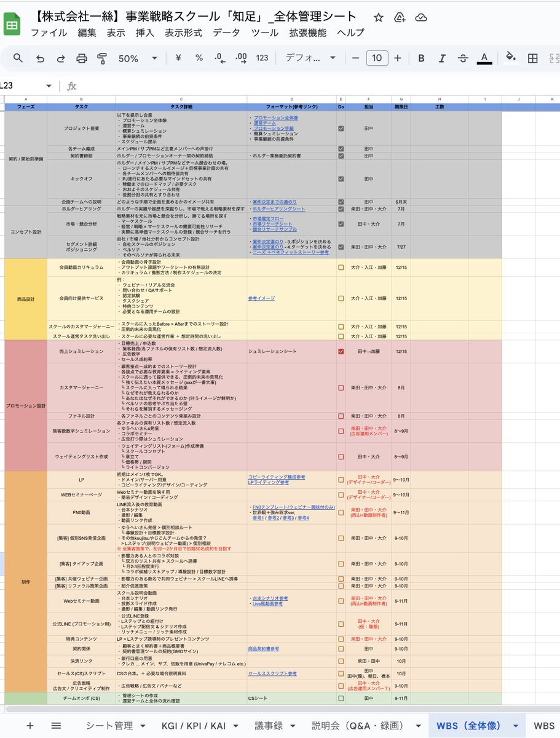Open the text color picker
The width and height of the screenshot is (560, 738).
point(484,58)
